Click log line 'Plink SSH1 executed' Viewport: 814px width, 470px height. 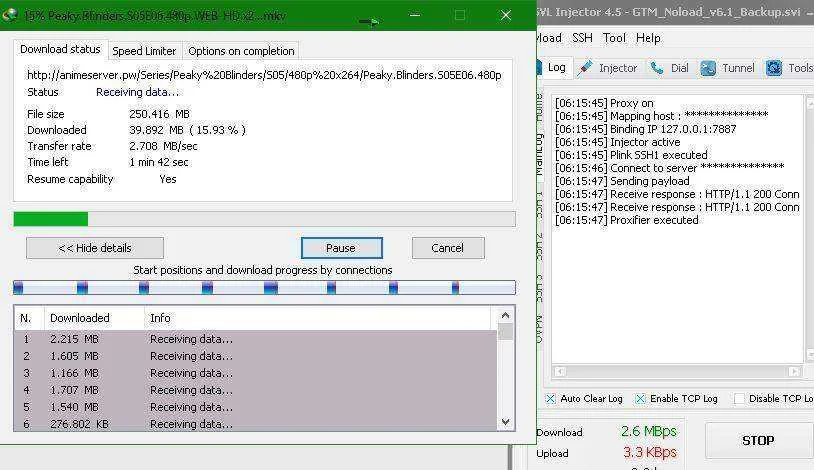pyautogui.click(x=631, y=155)
